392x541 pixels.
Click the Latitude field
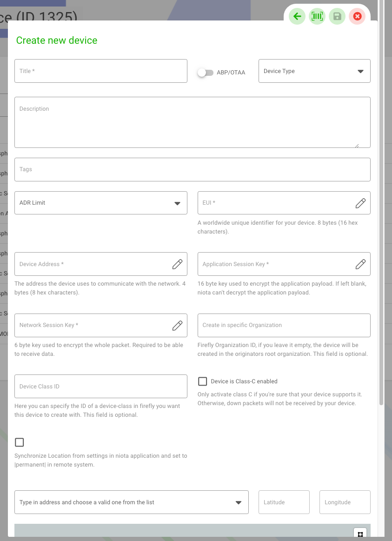click(x=284, y=502)
